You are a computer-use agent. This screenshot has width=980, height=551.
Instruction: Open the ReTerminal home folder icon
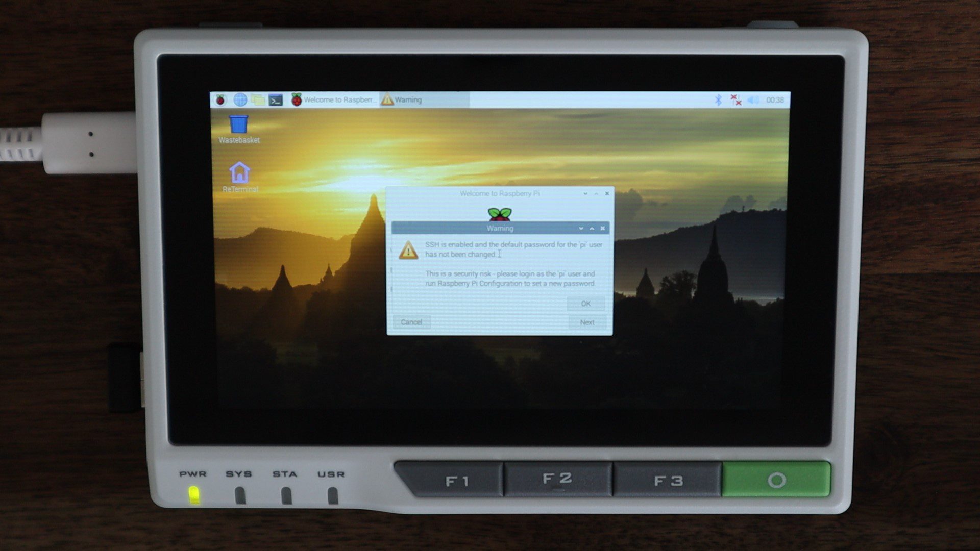239,173
